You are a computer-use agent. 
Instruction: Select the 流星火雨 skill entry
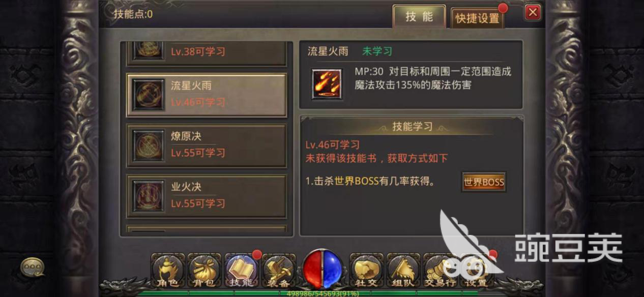(x=207, y=95)
